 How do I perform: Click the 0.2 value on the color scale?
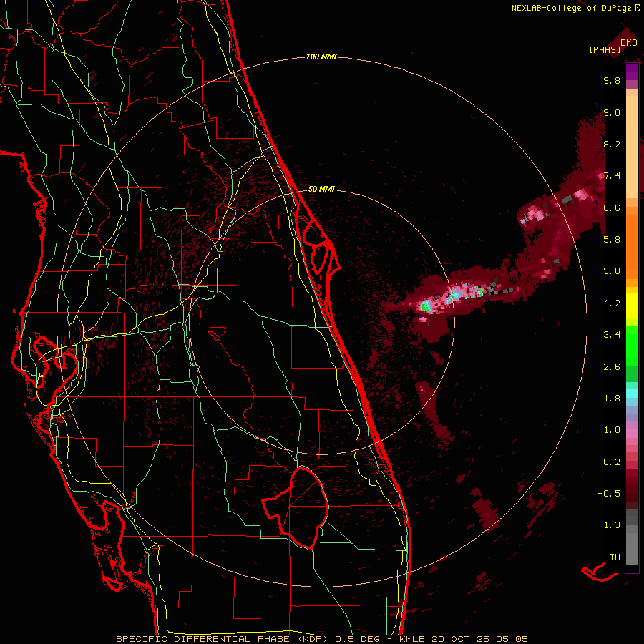612,462
